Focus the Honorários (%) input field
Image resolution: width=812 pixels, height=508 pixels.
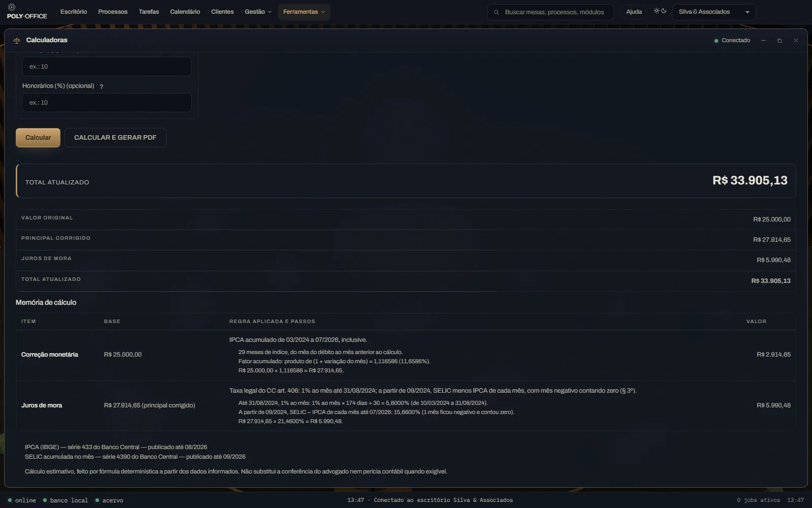click(107, 103)
